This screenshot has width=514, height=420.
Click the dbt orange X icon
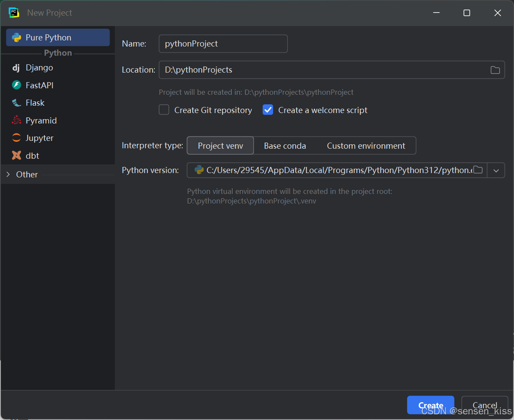17,155
